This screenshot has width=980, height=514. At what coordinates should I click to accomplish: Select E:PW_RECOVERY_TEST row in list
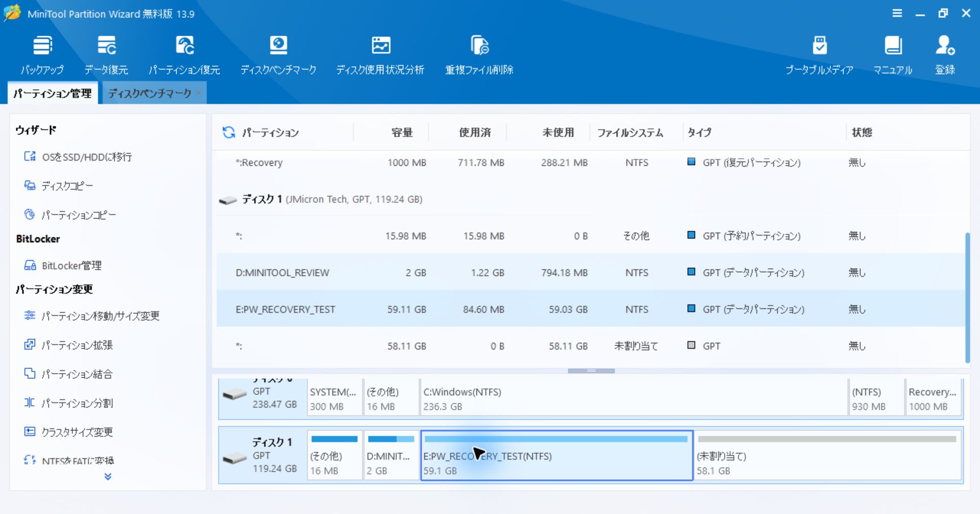click(591, 310)
